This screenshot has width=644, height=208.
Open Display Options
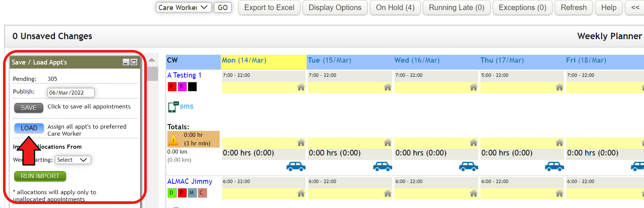coord(335,7)
